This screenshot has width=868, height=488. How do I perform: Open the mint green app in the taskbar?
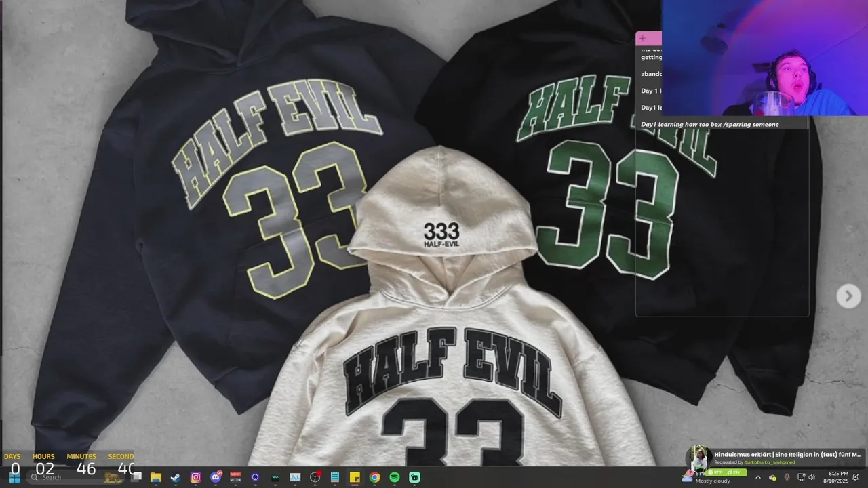414,477
